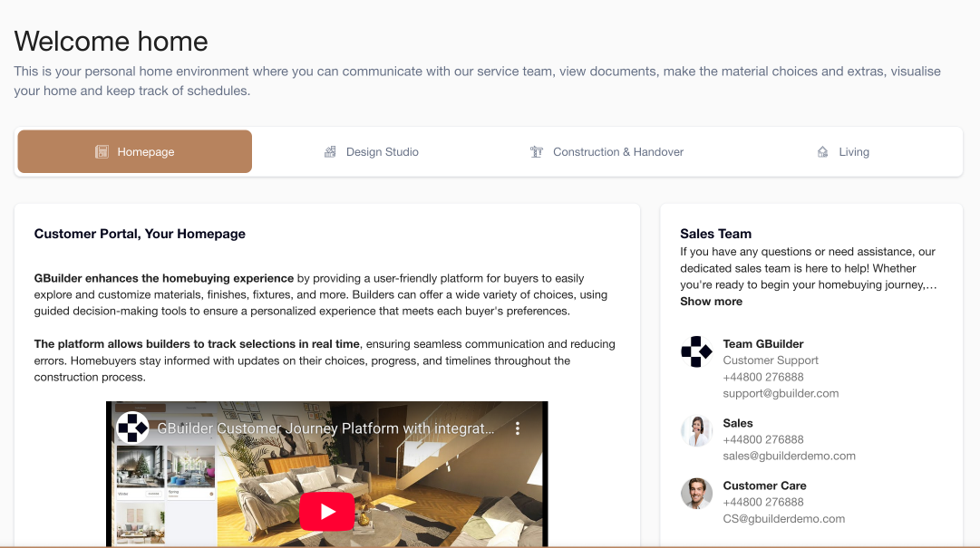
Task: Click the support@gbuilder.com email link
Action: click(781, 394)
